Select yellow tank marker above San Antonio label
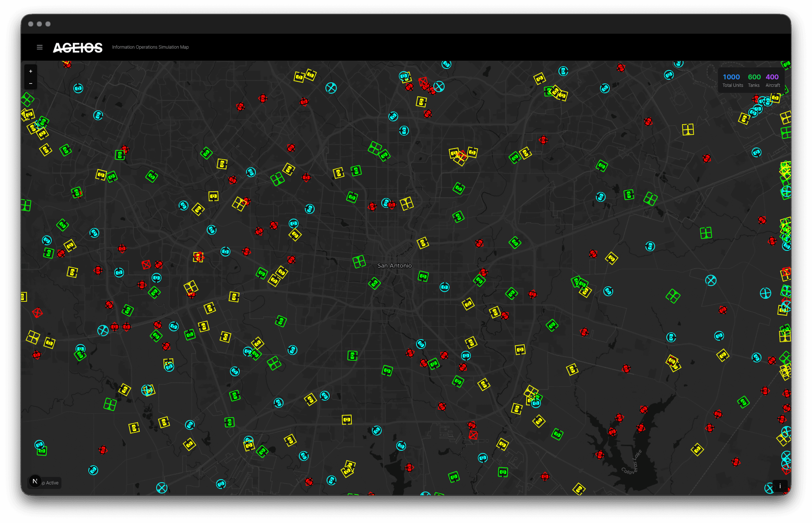The width and height of the screenshot is (812, 523). [422, 243]
